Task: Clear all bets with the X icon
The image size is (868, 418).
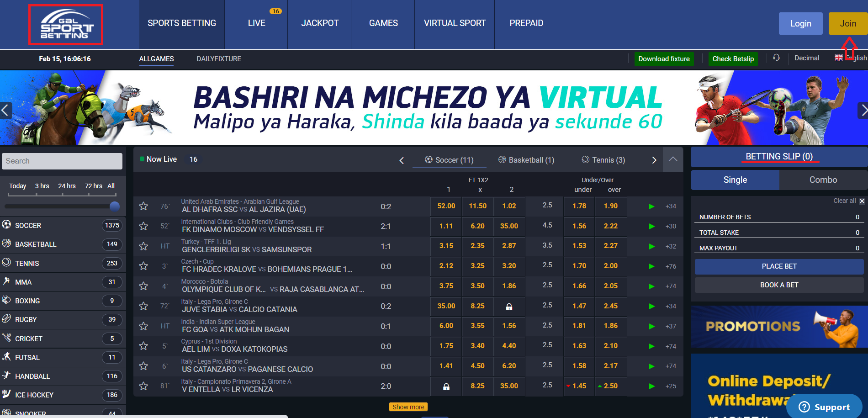Action: pos(862,201)
